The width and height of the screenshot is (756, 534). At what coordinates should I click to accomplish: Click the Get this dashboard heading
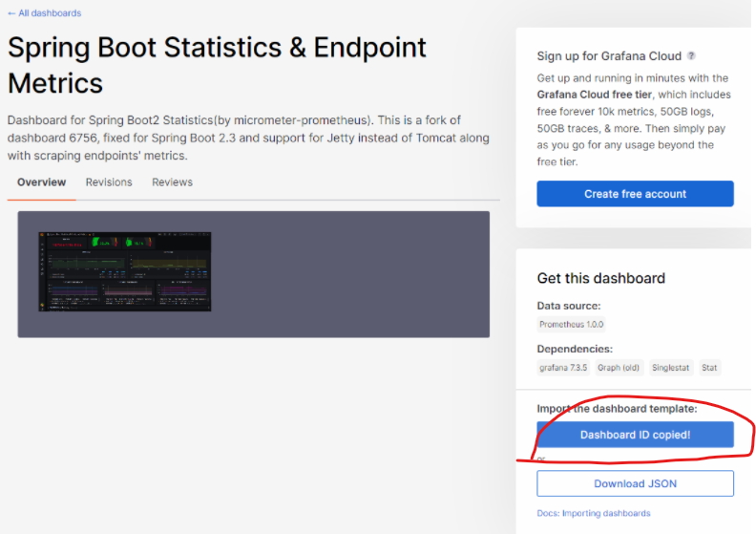[x=600, y=278]
